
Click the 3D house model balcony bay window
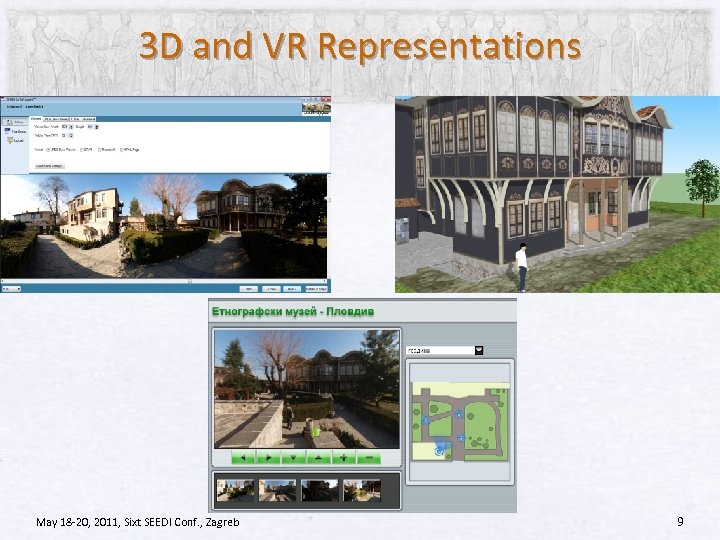tap(605, 139)
